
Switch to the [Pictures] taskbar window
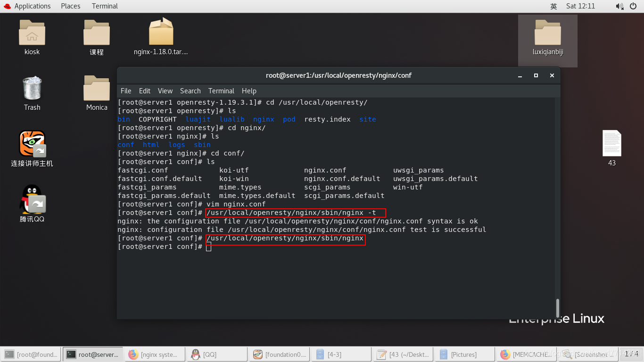pos(465,354)
